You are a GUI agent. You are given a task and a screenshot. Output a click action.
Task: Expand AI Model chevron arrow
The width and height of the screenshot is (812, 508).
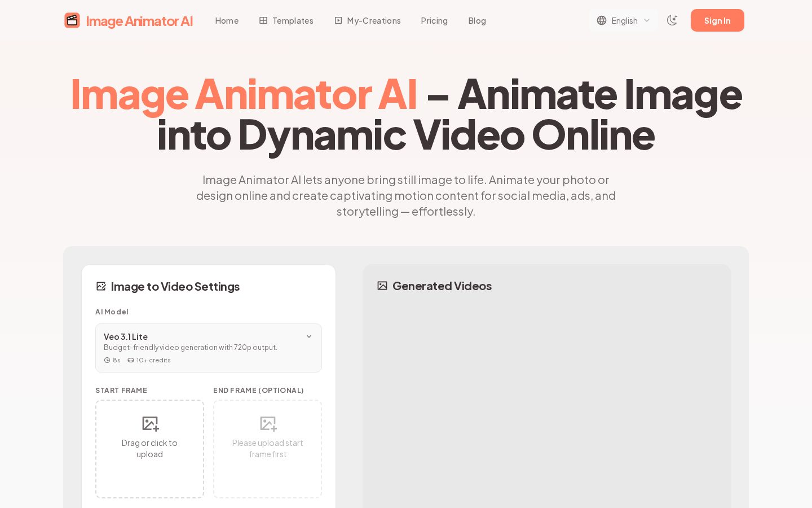pos(309,336)
